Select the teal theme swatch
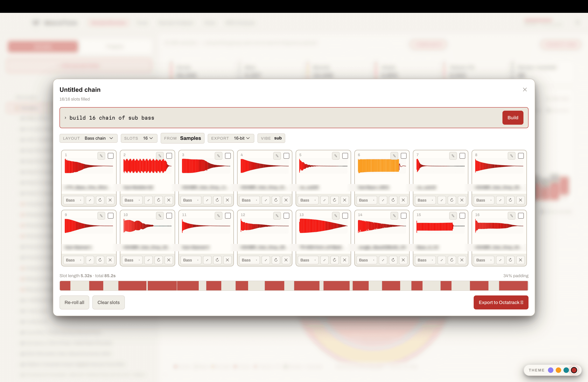This screenshot has width=588, height=382. click(x=566, y=370)
